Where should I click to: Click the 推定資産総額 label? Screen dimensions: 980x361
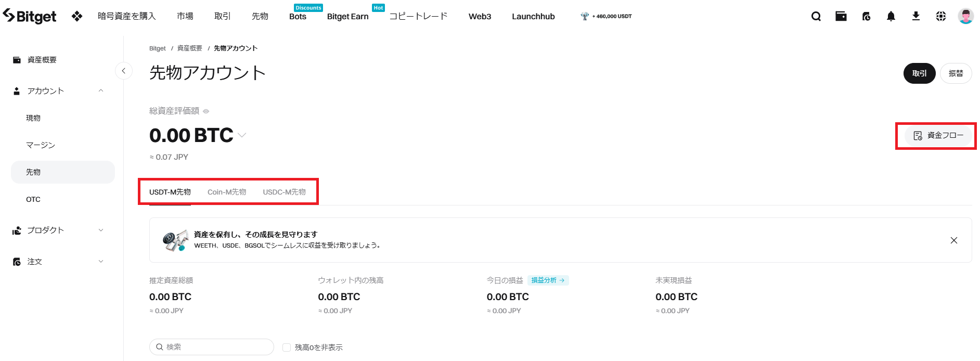(171, 280)
